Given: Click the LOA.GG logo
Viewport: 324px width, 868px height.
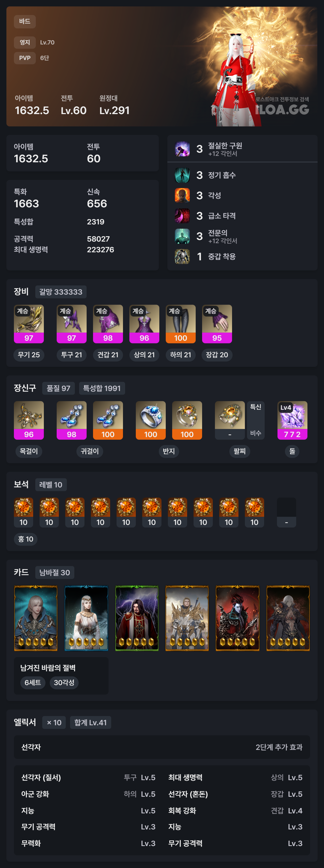Looking at the screenshot, I should click(x=282, y=110).
